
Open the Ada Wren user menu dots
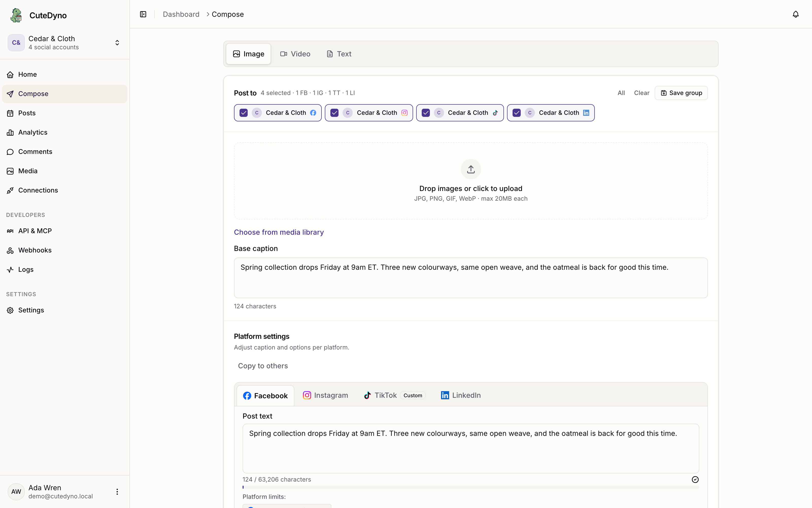[117, 491]
